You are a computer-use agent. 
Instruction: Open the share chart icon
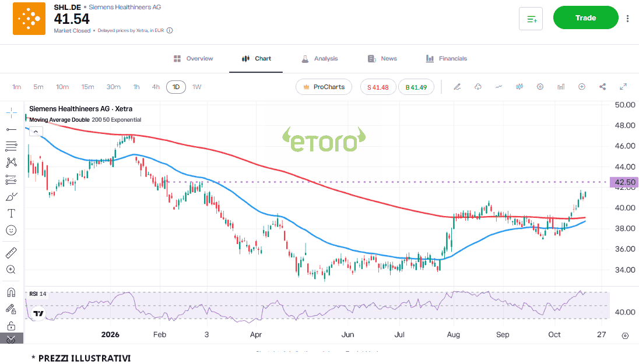602,87
